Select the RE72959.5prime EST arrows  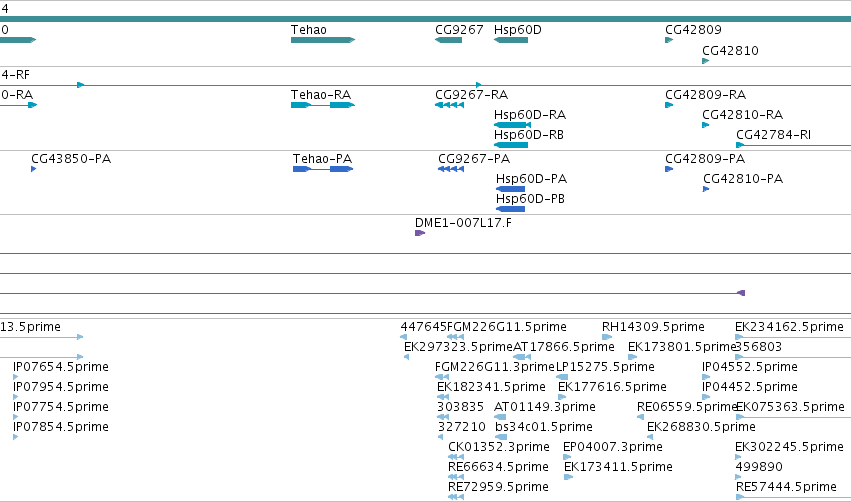[456, 497]
